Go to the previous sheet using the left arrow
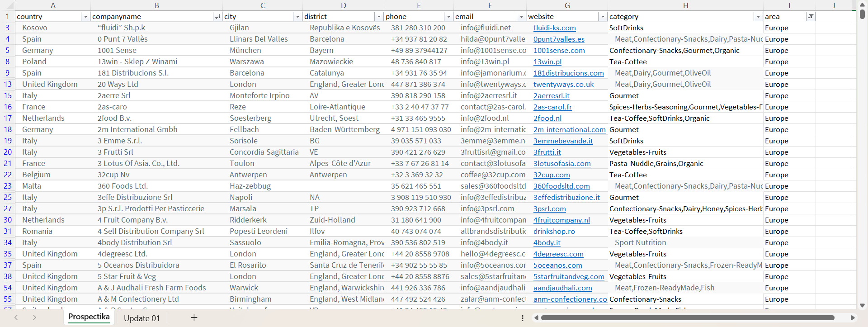The image size is (868, 327). (x=16, y=318)
